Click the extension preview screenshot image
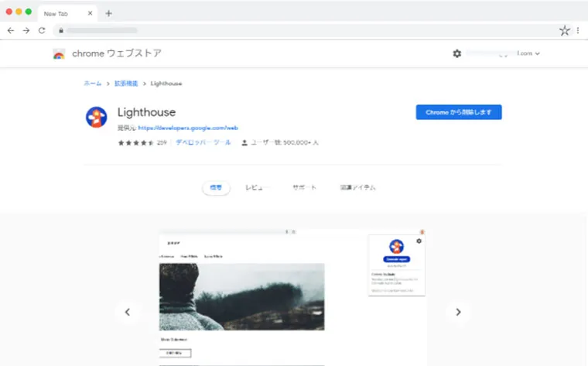588x366 pixels. pyautogui.click(x=293, y=297)
